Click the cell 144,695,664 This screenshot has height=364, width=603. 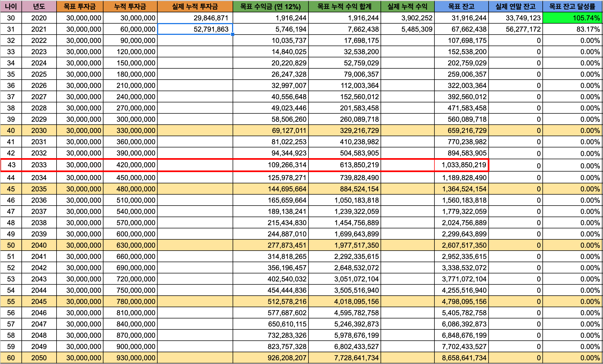pyautogui.click(x=271, y=189)
